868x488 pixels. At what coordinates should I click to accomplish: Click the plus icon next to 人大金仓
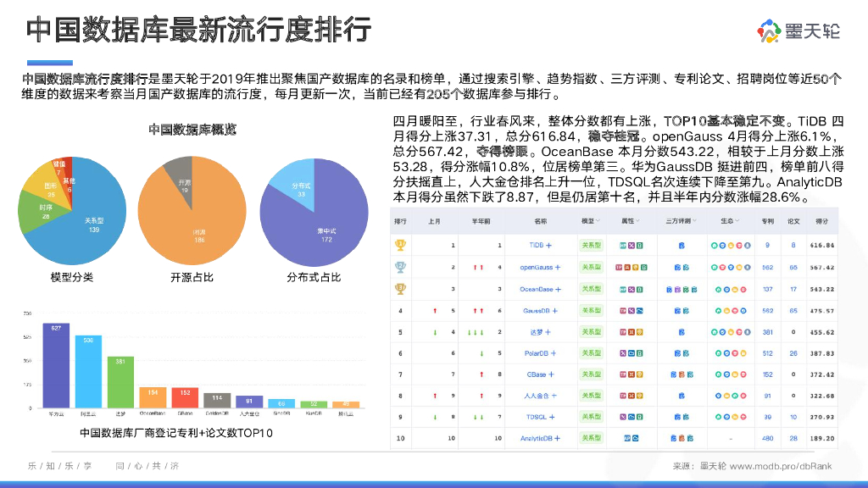click(x=554, y=396)
